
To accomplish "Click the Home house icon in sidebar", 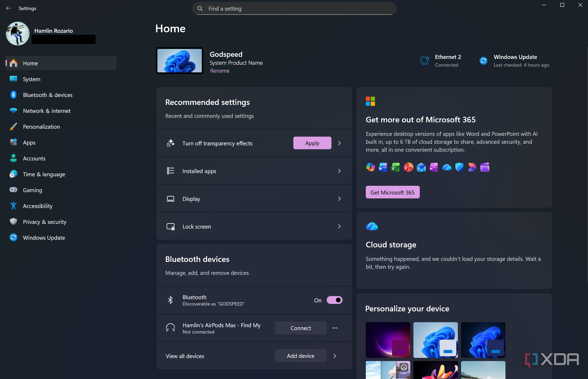I will tap(13, 63).
